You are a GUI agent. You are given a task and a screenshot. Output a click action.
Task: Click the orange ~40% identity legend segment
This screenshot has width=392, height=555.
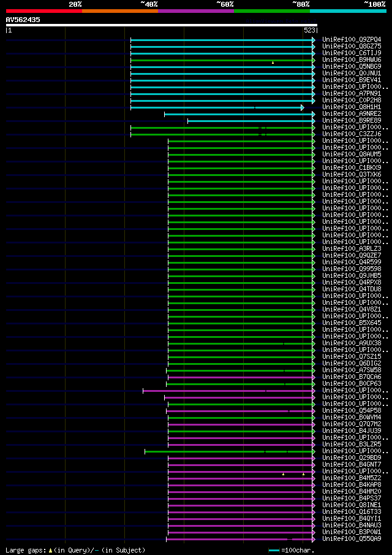pos(120,11)
